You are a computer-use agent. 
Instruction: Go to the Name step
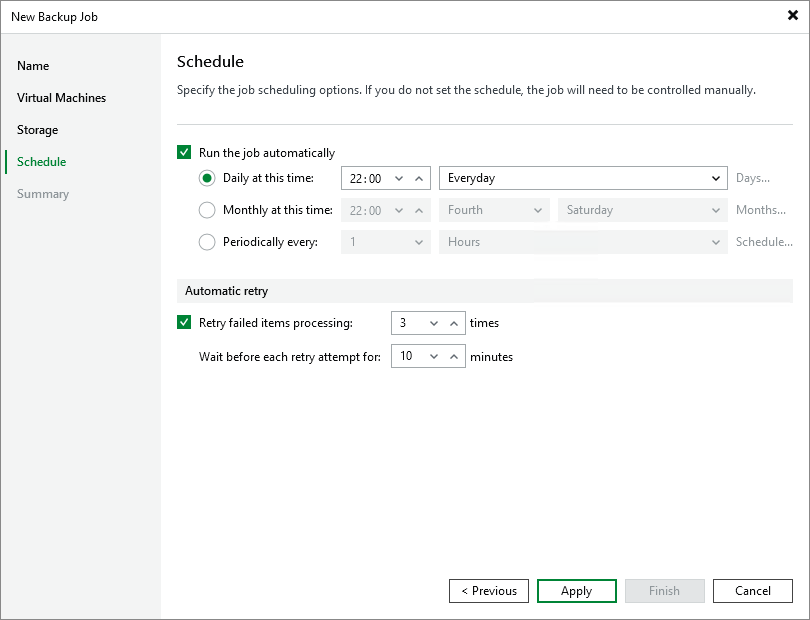33,66
